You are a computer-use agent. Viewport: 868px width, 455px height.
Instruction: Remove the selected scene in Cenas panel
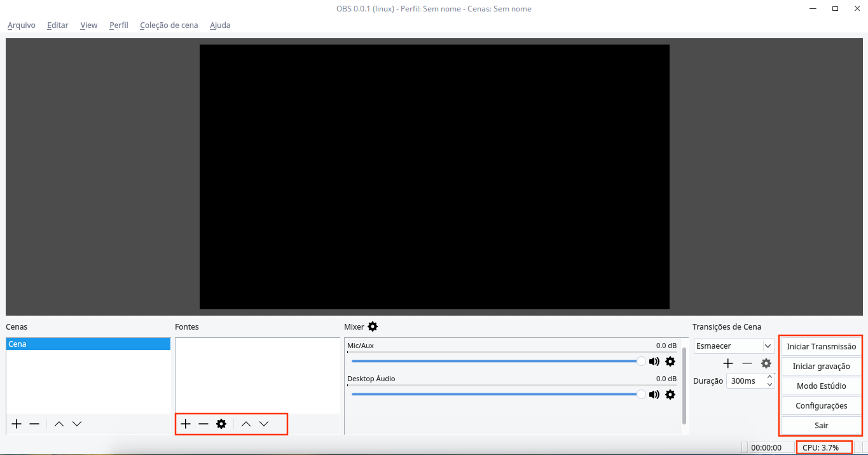(x=34, y=424)
